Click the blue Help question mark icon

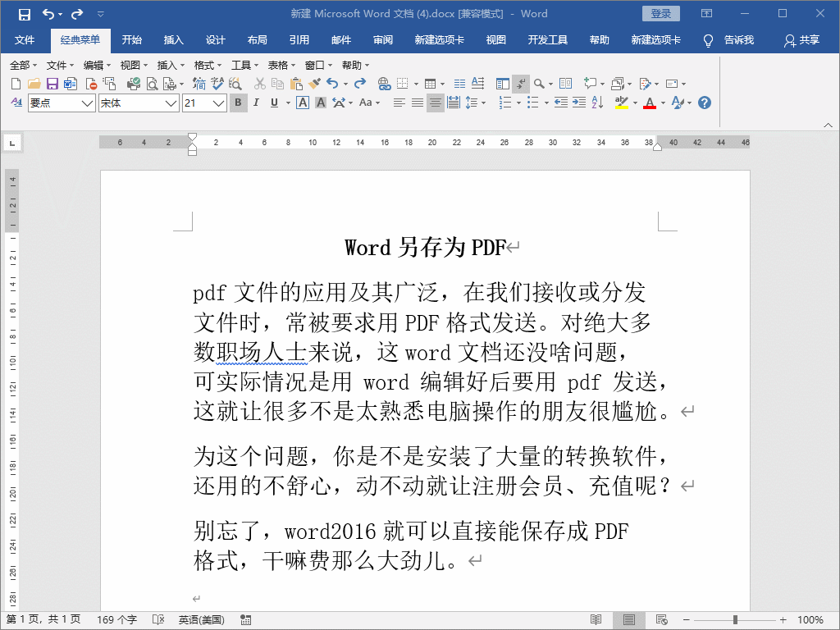tap(705, 103)
